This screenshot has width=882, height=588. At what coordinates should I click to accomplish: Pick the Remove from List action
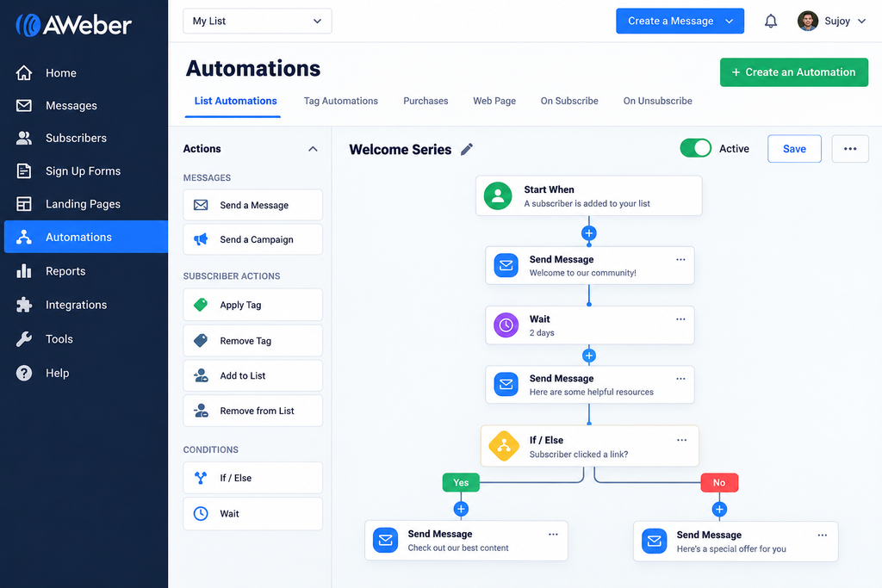point(252,411)
